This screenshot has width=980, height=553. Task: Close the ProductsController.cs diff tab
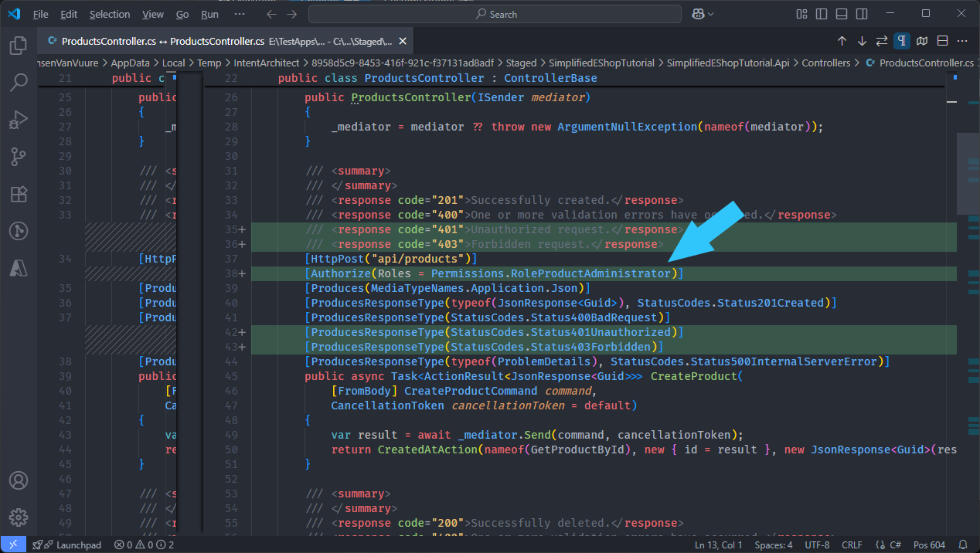coord(402,41)
